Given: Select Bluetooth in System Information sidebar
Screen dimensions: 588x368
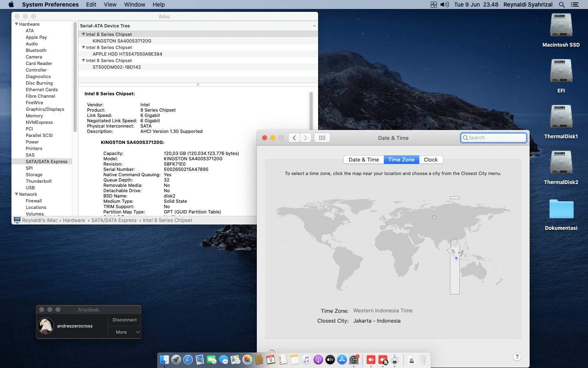Looking at the screenshot, I should pos(36,50).
